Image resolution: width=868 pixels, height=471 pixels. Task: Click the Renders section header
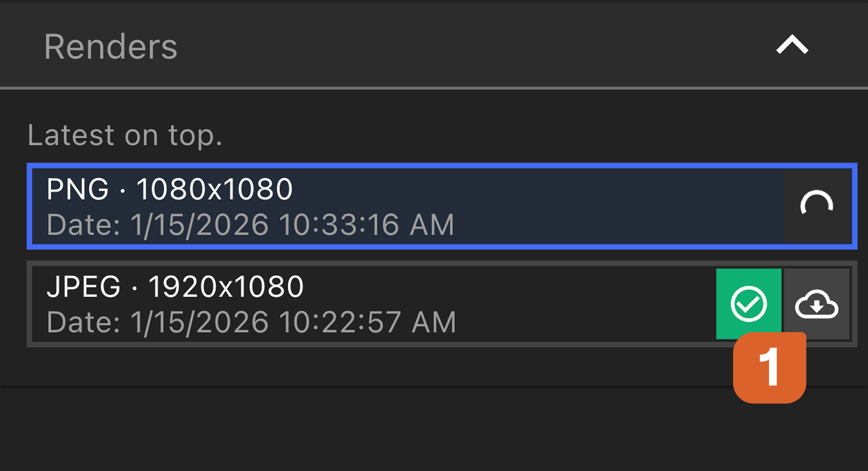111,46
